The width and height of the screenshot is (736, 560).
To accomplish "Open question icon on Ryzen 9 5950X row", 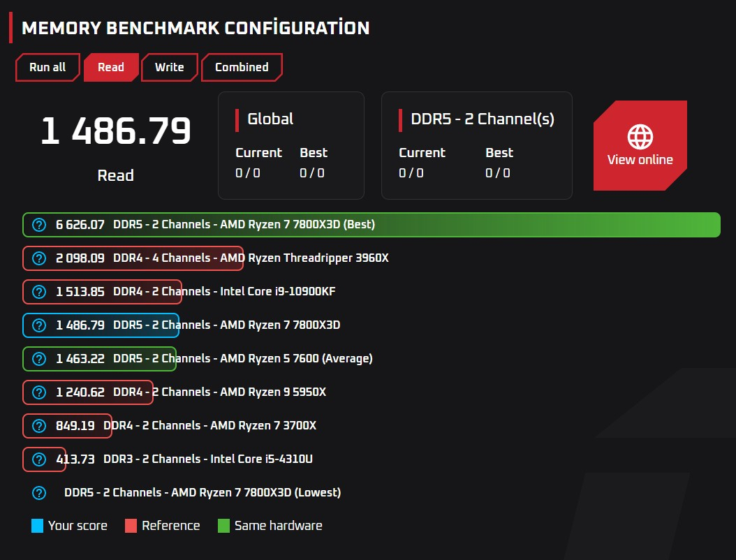I will point(39,392).
